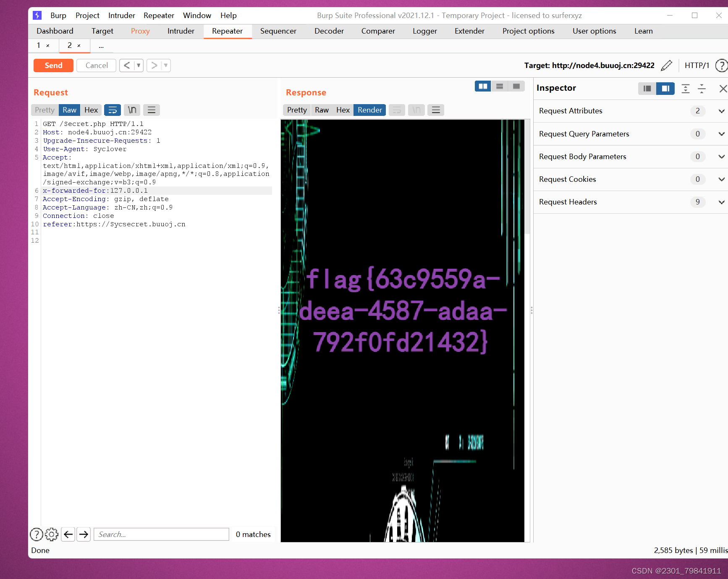Click the Burp Suite lightning icon in titlebar
Image resolution: width=728 pixels, height=579 pixels.
pos(37,15)
